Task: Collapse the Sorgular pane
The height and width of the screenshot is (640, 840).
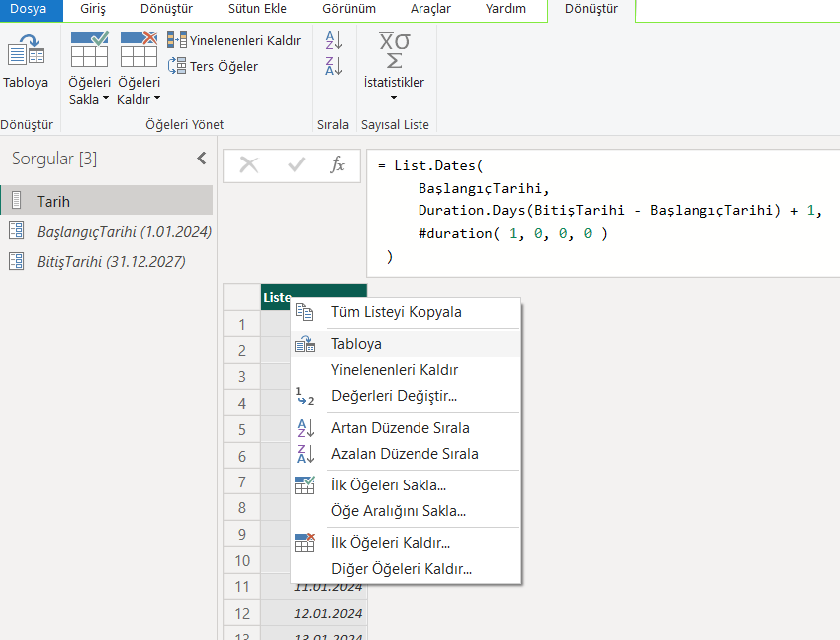Action: click(202, 159)
